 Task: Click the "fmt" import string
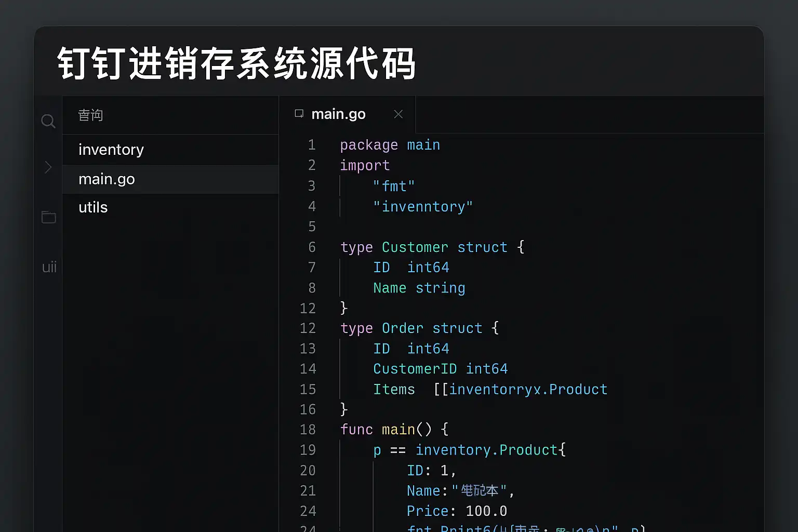[x=394, y=186]
